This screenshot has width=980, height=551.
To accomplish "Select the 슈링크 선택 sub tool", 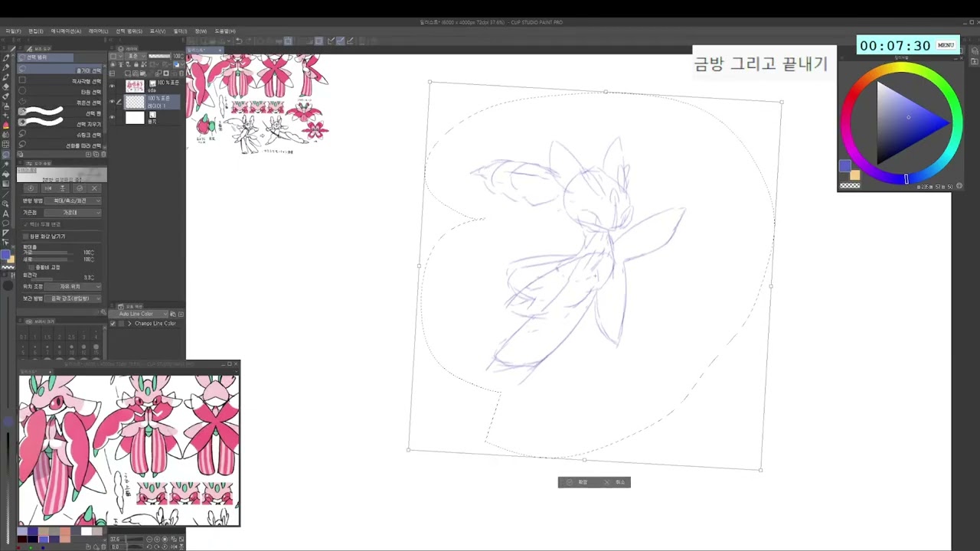I will coord(61,135).
